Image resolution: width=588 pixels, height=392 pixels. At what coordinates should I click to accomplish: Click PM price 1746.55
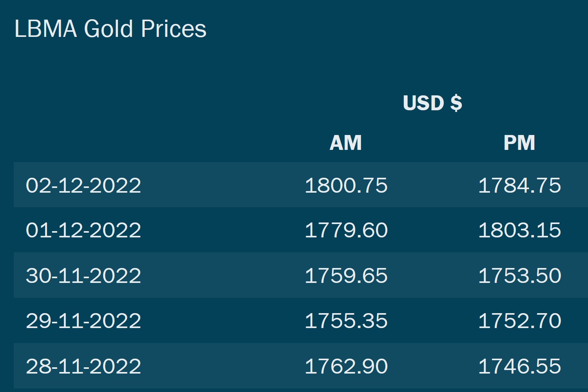coord(520,366)
